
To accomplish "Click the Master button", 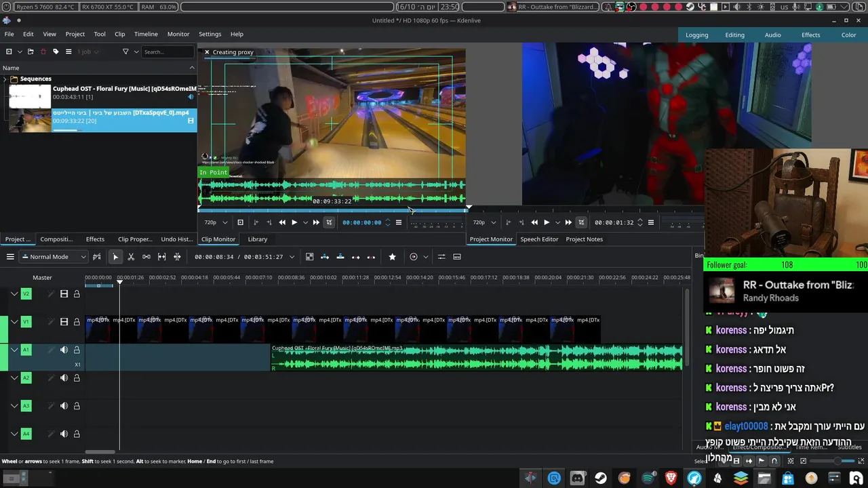I will [x=42, y=277].
